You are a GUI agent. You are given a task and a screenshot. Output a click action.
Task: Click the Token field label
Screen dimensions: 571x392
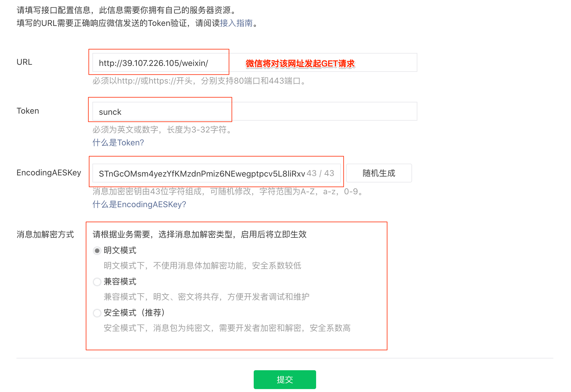coord(28,111)
